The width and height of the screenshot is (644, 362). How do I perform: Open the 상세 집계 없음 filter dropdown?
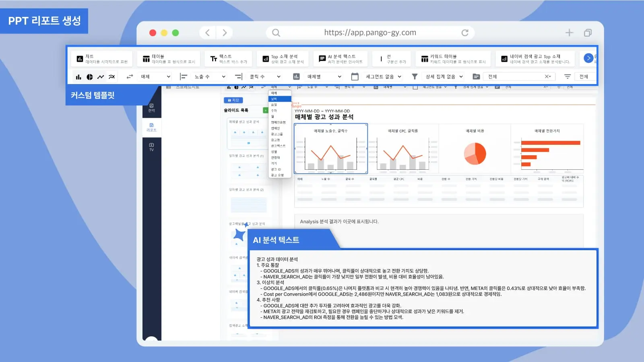tap(444, 77)
